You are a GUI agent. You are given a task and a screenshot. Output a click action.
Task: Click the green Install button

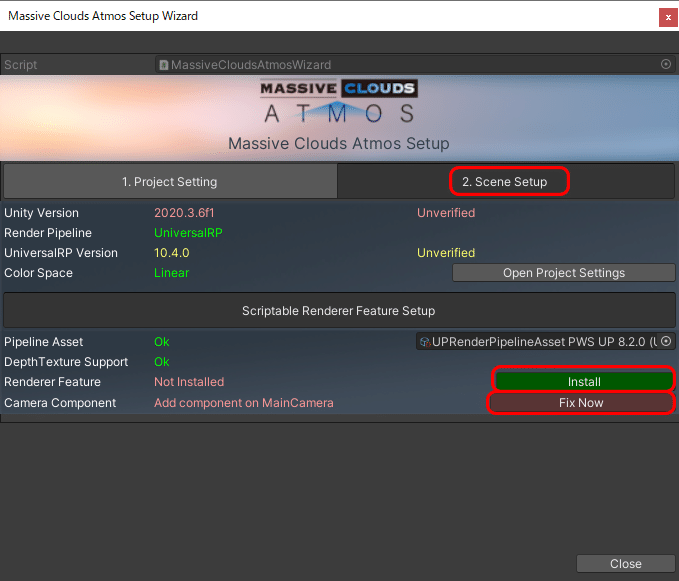tap(584, 381)
